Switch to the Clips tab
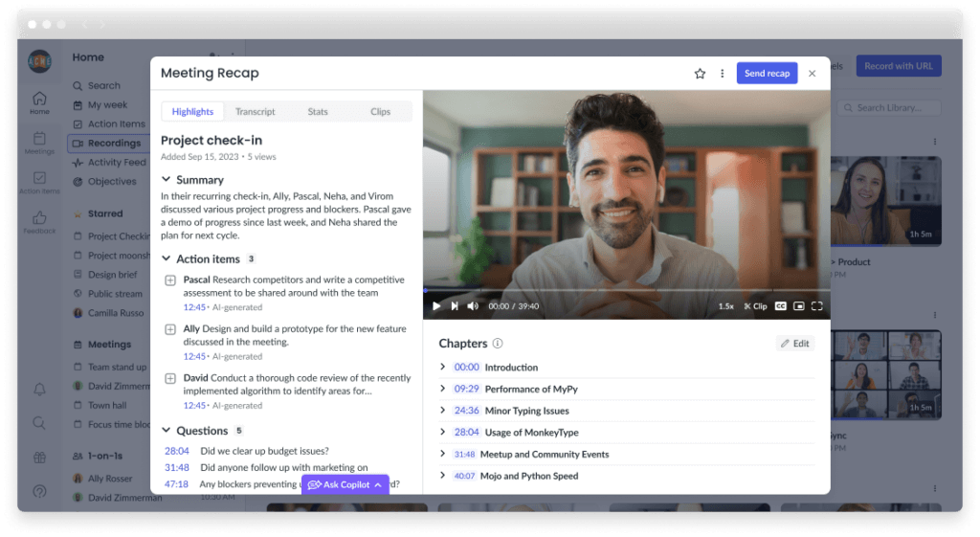980x537 pixels. coord(380,111)
